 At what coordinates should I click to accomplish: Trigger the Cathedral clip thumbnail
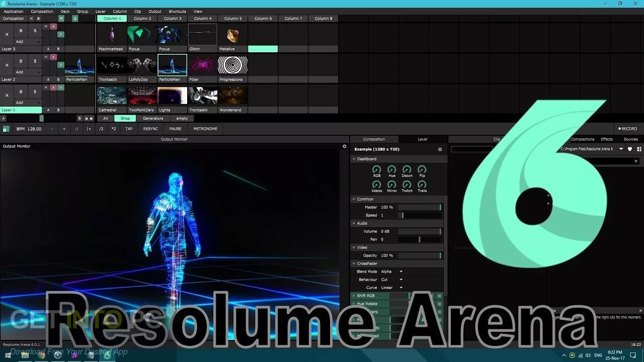[x=112, y=96]
